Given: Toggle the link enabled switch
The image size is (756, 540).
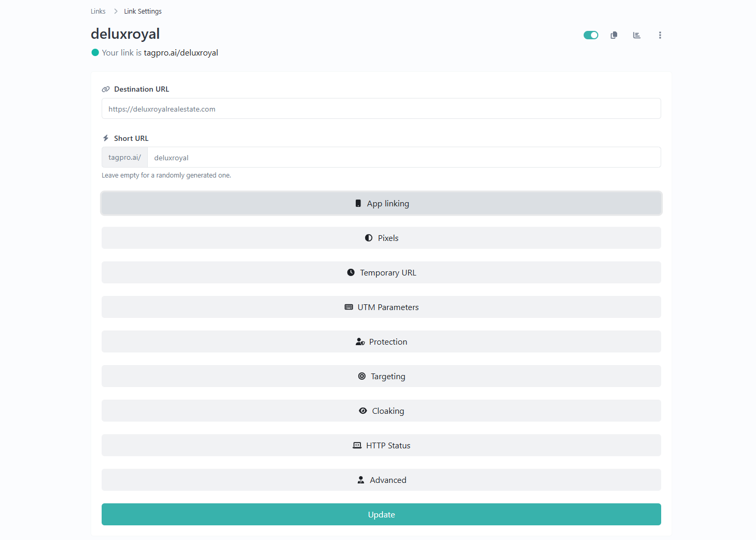Looking at the screenshot, I should coord(591,35).
